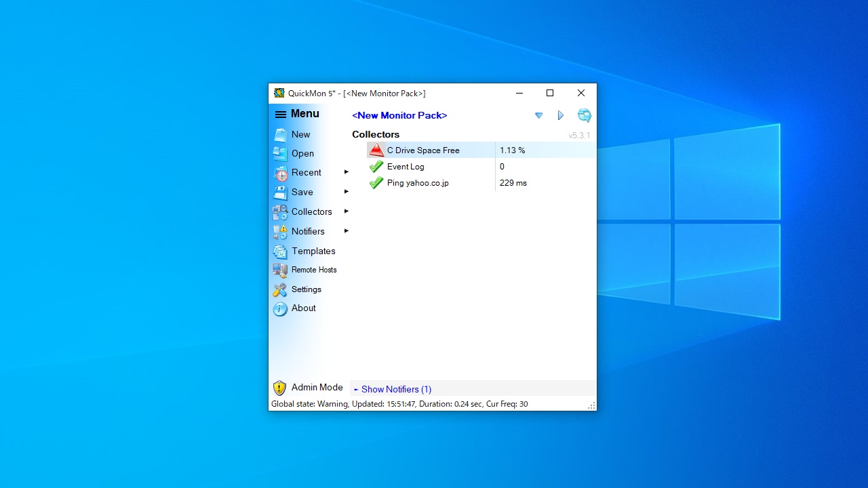Expand the Collectors submenu arrow
Screen dimensions: 868x488
[x=346, y=211]
